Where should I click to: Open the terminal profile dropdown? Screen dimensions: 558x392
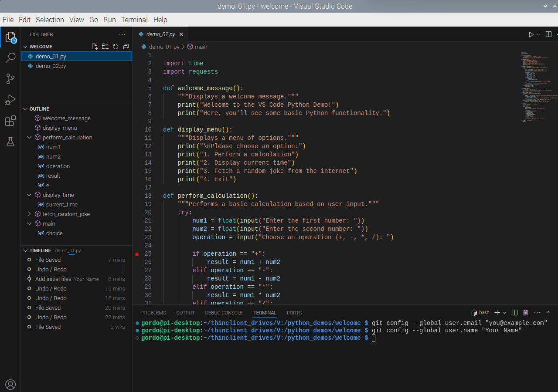pos(504,312)
